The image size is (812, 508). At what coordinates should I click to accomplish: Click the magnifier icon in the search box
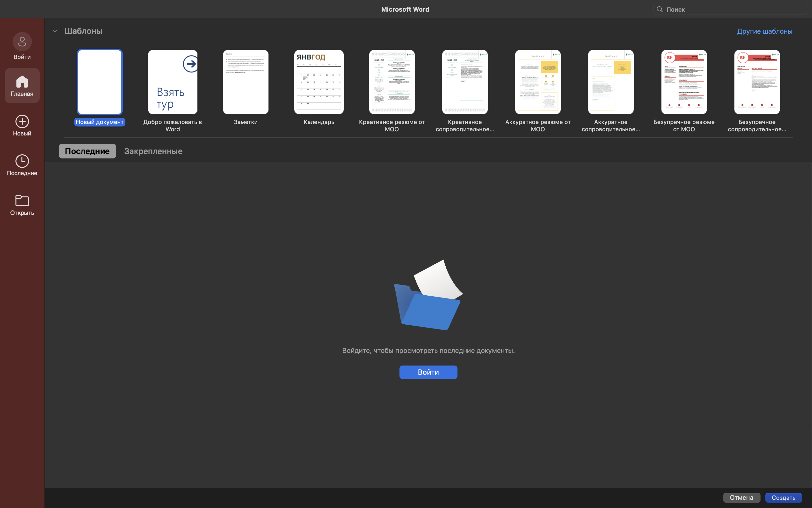(660, 9)
